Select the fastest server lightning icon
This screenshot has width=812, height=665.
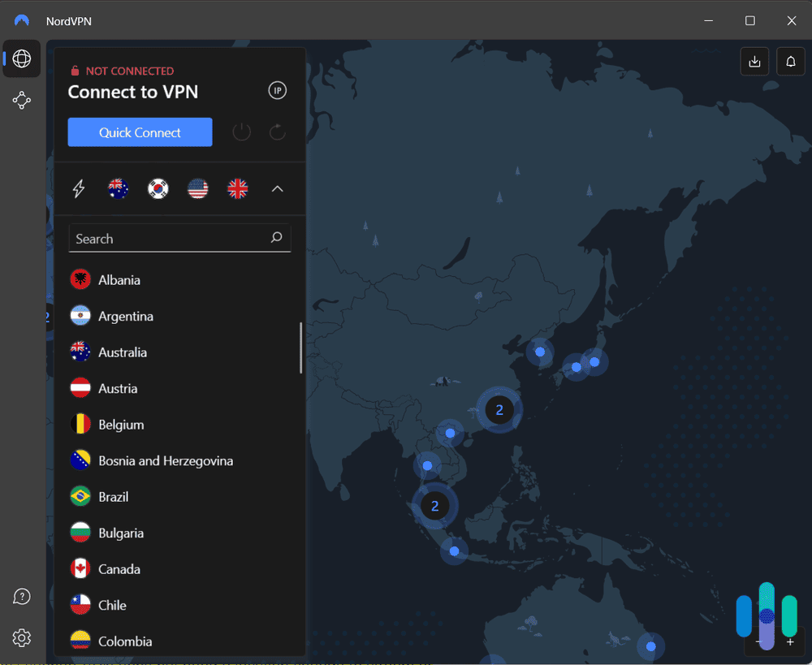click(x=79, y=188)
